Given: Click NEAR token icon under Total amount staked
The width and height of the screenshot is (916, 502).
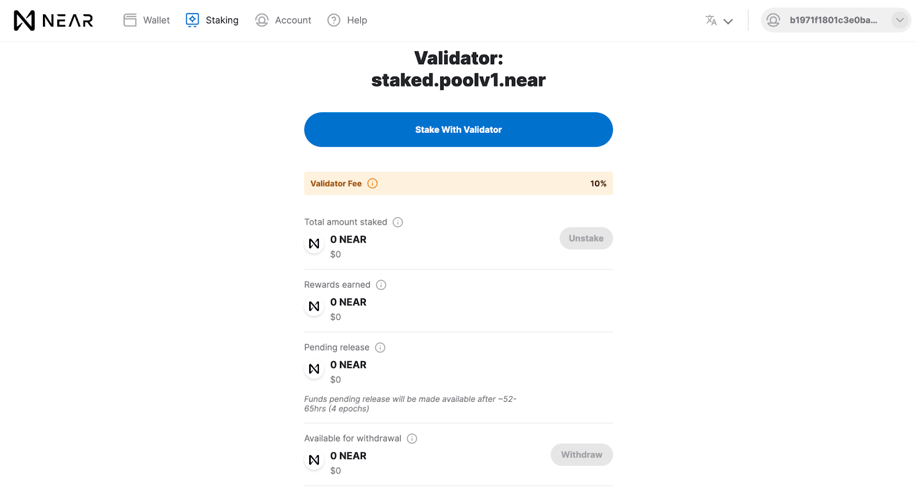Looking at the screenshot, I should click(314, 244).
